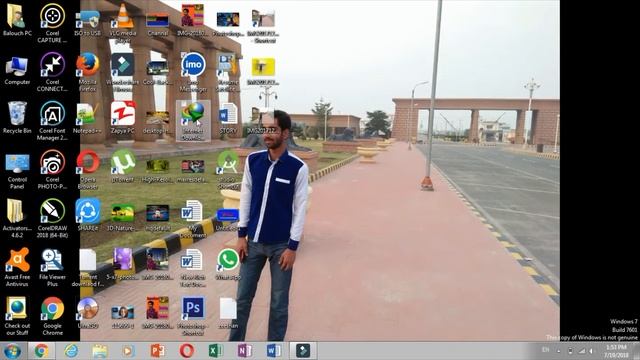Open File Viewer Plus shortcut
Screen dimensions: 640x360
[x=52, y=267]
